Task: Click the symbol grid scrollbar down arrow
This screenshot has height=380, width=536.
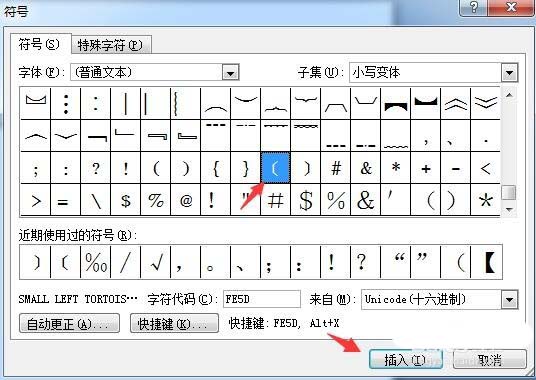Action: click(x=509, y=209)
